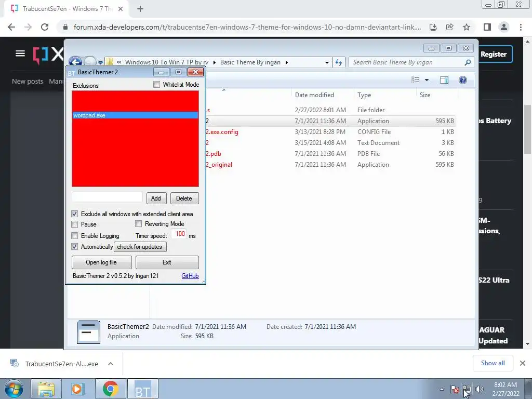Click Basic Theme By ingan breadcrumb

click(x=250, y=62)
